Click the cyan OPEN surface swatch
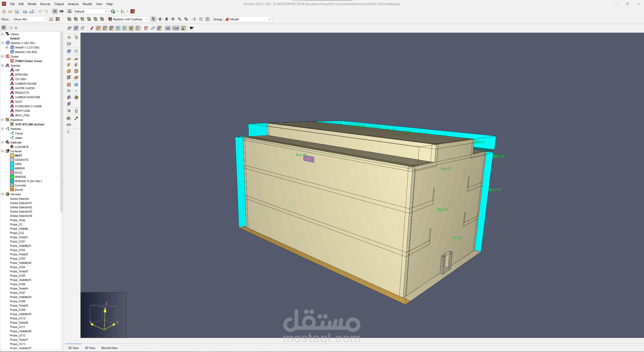 tap(12, 164)
